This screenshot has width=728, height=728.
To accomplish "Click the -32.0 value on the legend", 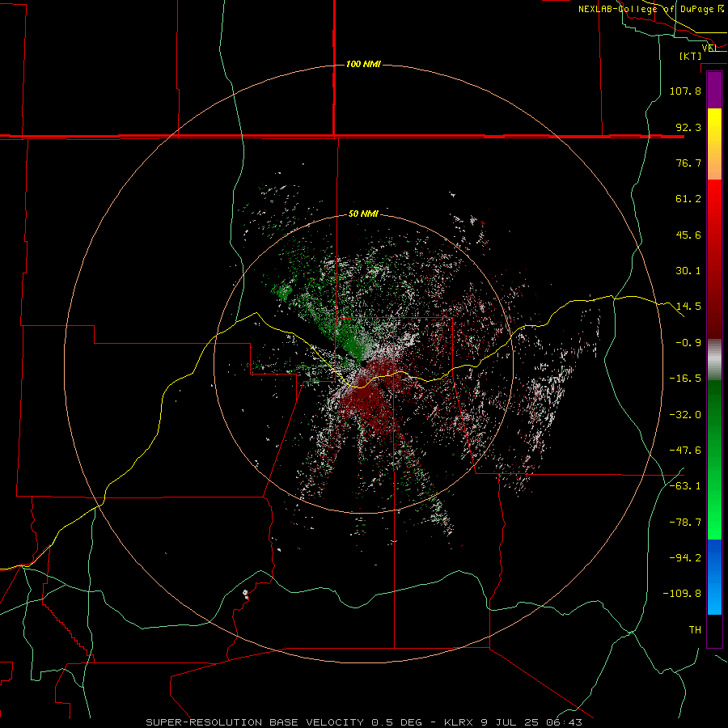I will click(x=685, y=415).
